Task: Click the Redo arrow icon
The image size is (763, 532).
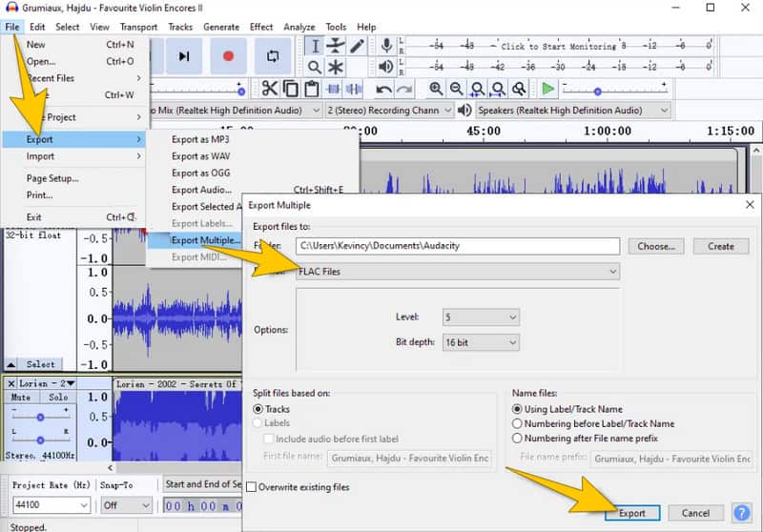Action: [x=403, y=89]
